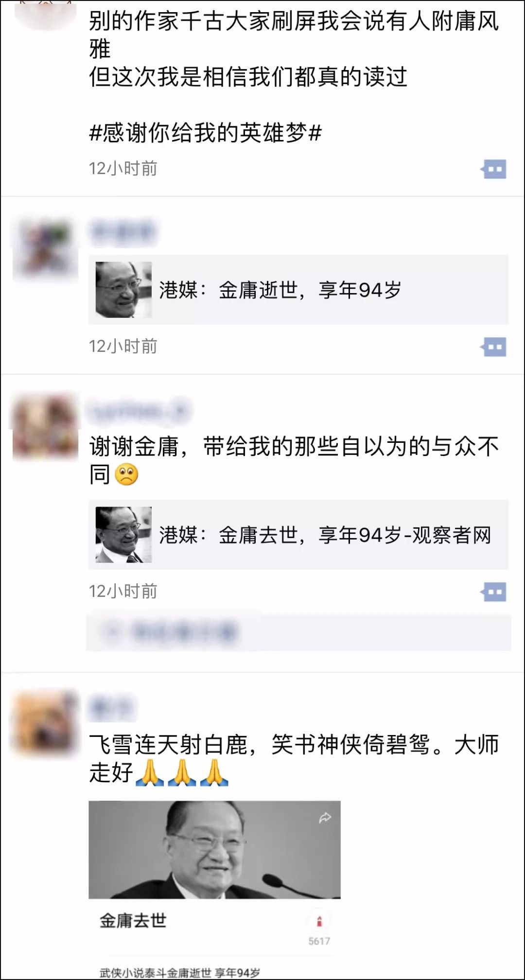Tap comment icon under 谢谢金庸 post
The height and width of the screenshot is (980, 525).
[494, 592]
